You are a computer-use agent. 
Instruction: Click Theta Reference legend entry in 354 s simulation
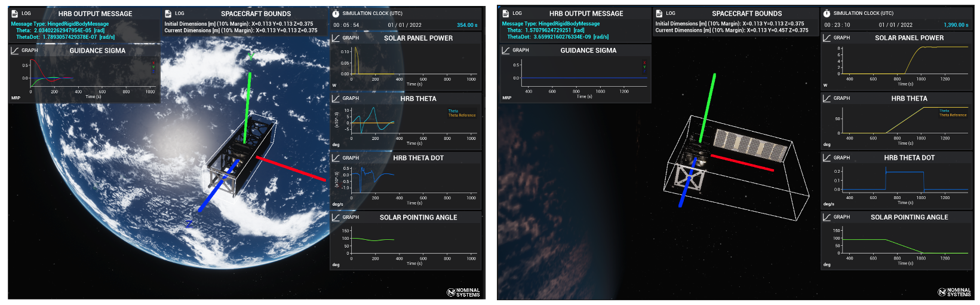coord(462,115)
